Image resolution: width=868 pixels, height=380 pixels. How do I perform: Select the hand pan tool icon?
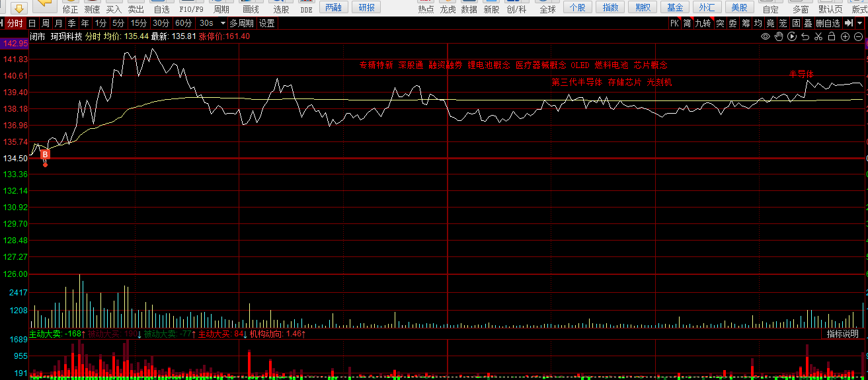(x=779, y=36)
